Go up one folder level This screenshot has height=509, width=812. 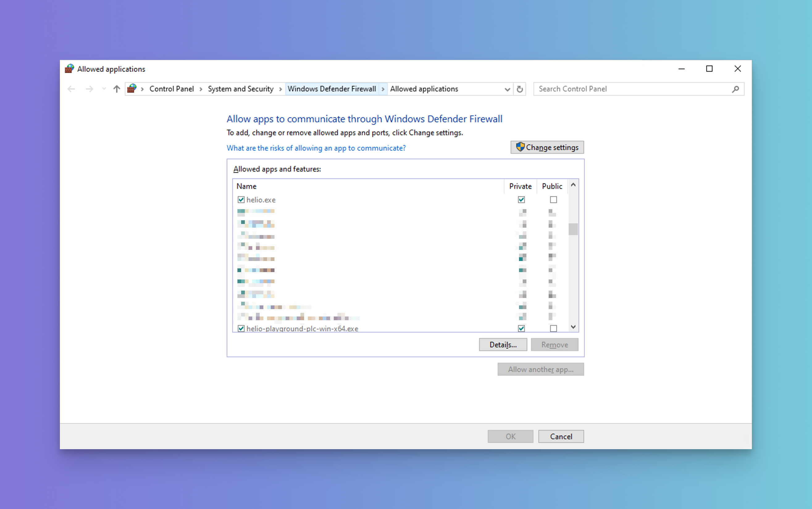point(117,89)
